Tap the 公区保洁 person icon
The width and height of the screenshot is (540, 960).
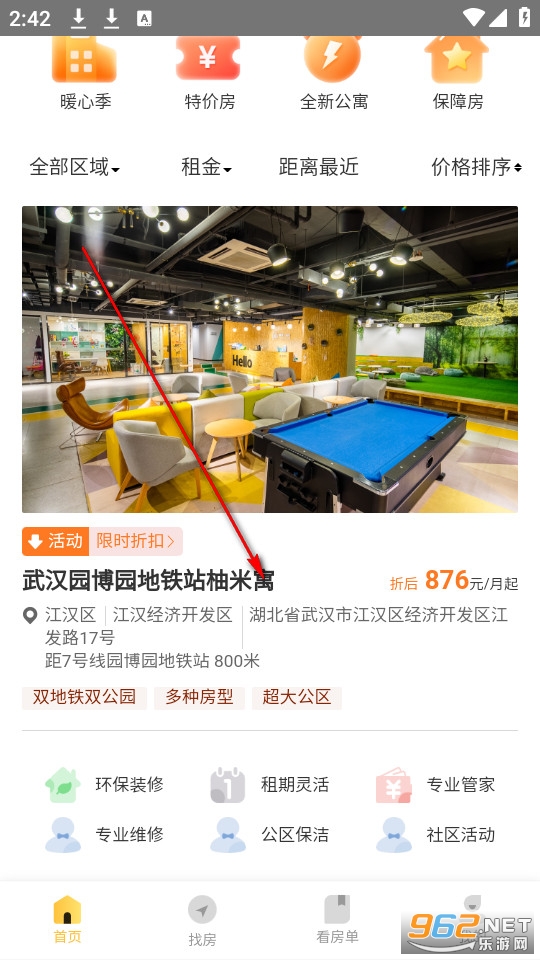click(228, 834)
